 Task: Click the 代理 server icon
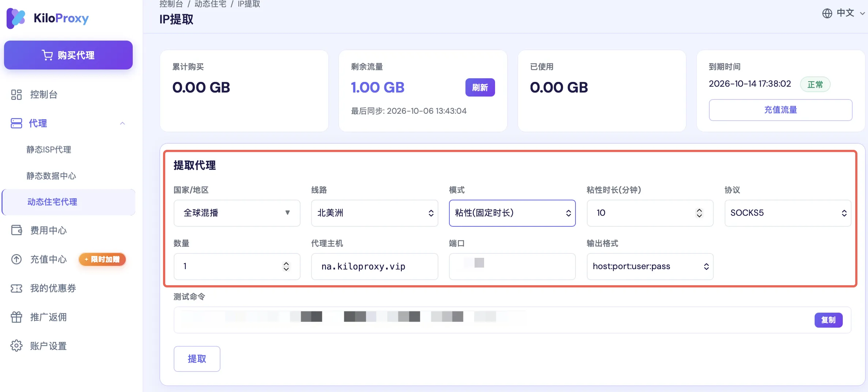(16, 123)
